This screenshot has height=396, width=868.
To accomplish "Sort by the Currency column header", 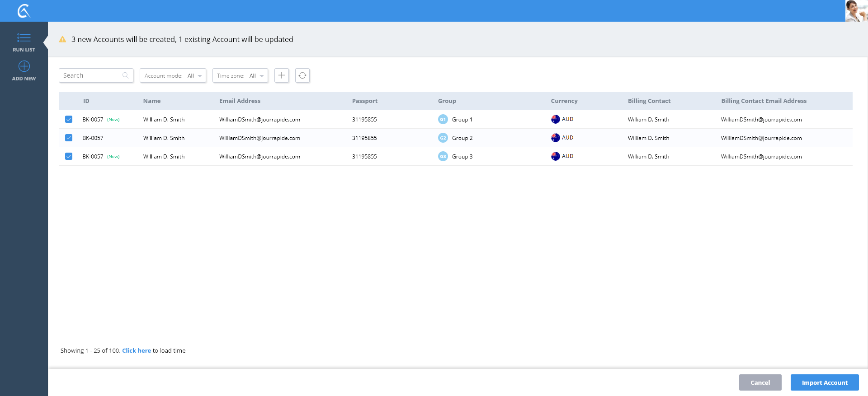I will (564, 101).
